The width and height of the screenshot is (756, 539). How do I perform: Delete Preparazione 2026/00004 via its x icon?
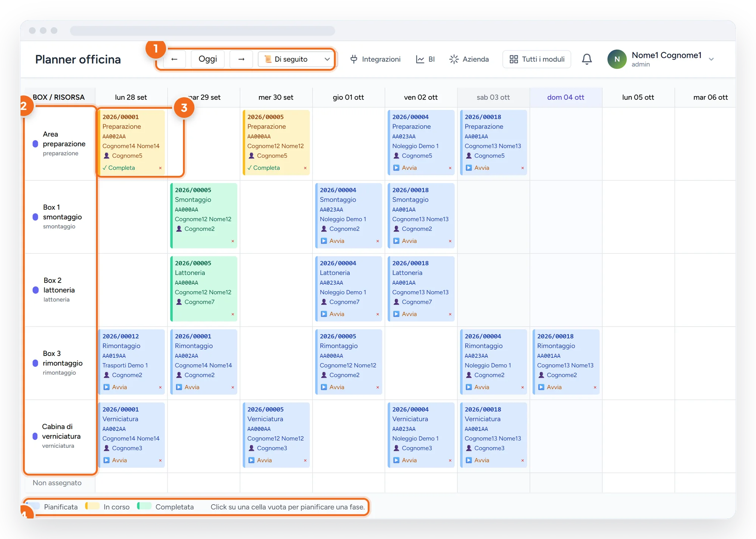click(450, 168)
